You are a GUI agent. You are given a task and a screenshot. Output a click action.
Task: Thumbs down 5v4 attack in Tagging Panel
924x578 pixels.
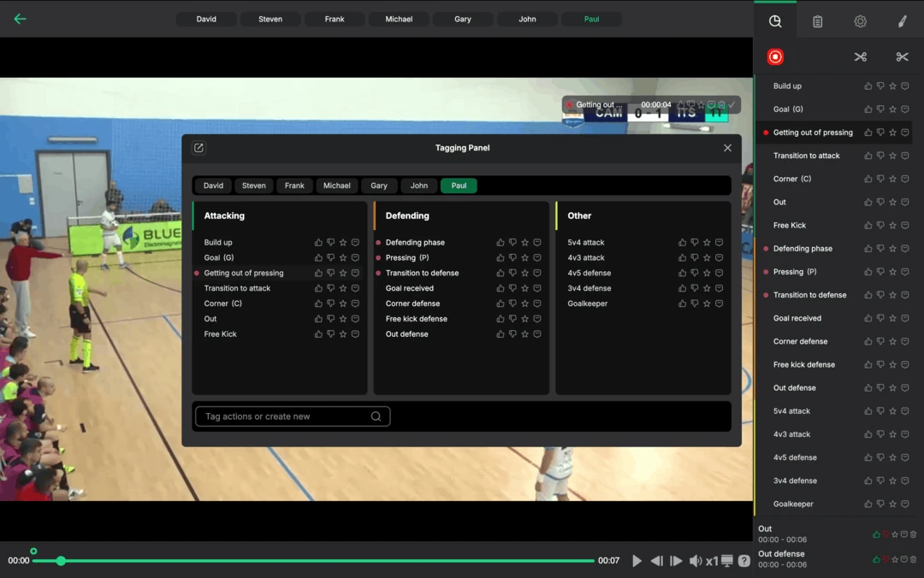(694, 242)
